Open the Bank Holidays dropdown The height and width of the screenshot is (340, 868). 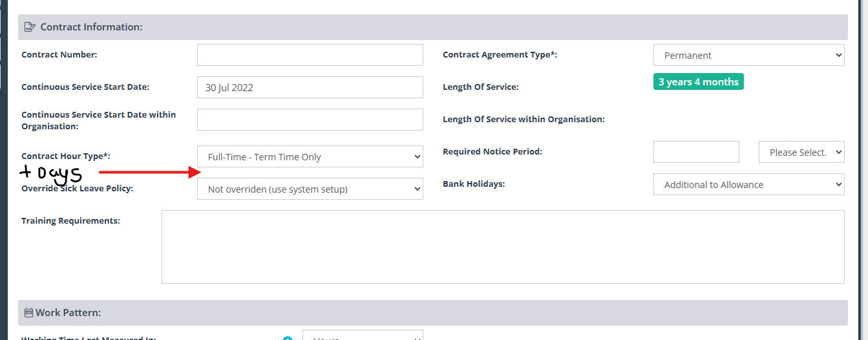[748, 185]
